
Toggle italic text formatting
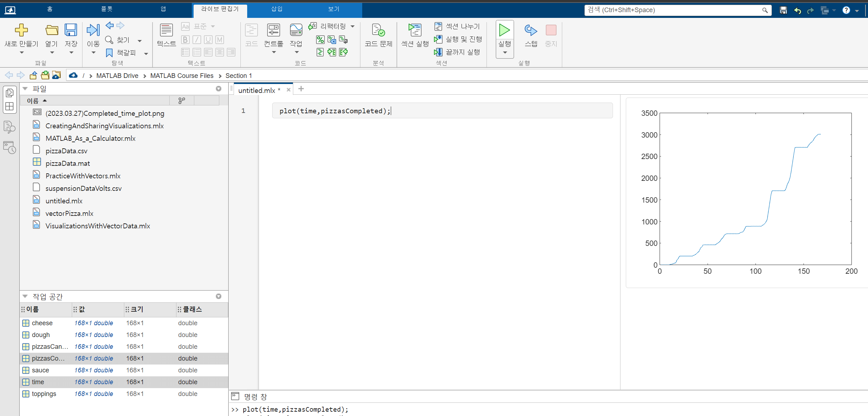pyautogui.click(x=196, y=40)
